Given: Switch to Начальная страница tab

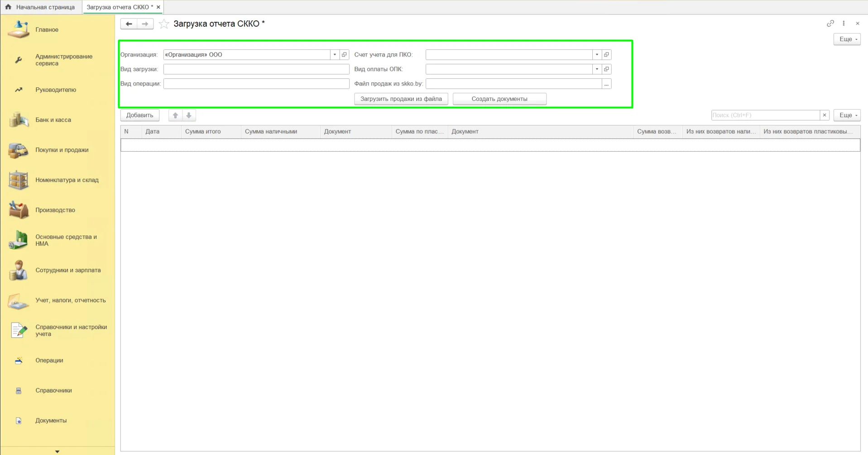Looking at the screenshot, I should tap(41, 7).
